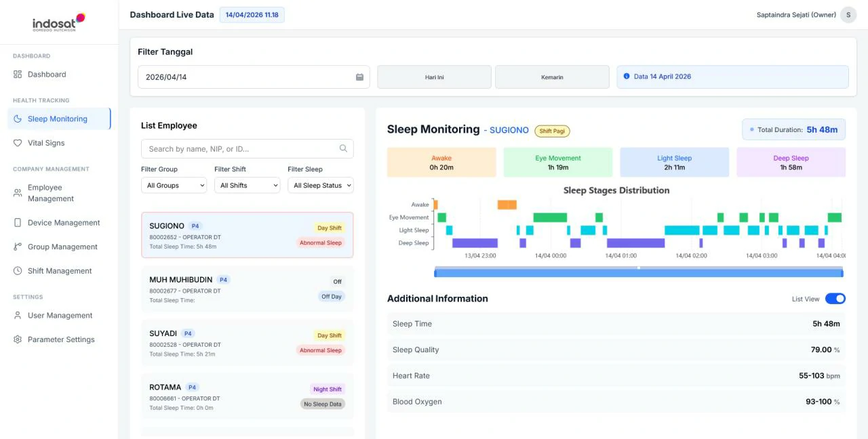Click the Employee Management people icon
The width and height of the screenshot is (868, 439).
pyautogui.click(x=18, y=193)
